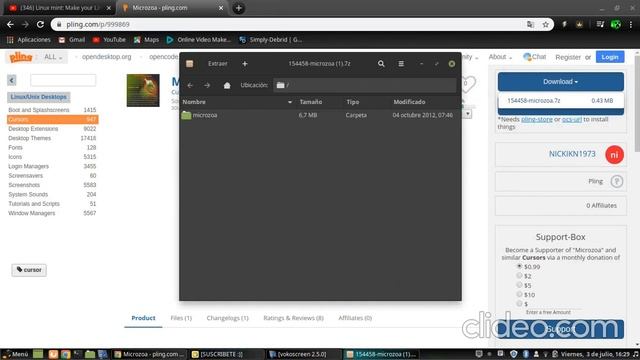Click the media control playlist extension icon

[600, 24]
